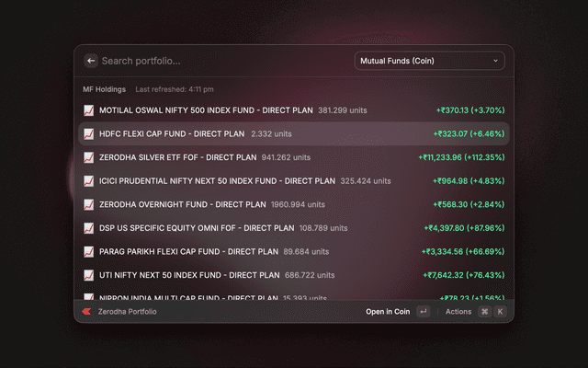Viewport: 588px width, 368px height.
Task: Open the Actions menu
Action: tap(458, 312)
